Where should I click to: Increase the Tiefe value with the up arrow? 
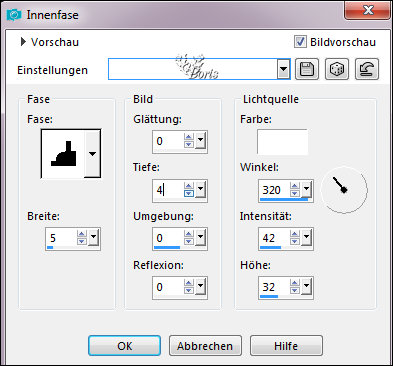click(x=189, y=186)
